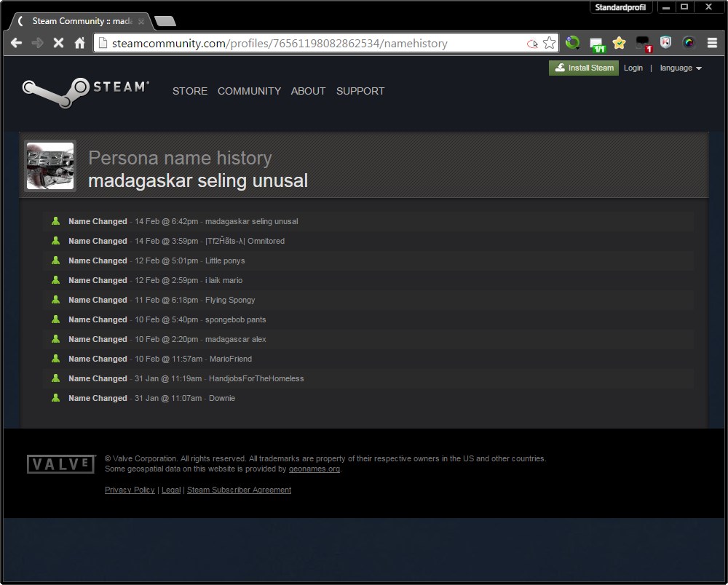Open the green circular extension icon
The image size is (728, 585).
(572, 43)
